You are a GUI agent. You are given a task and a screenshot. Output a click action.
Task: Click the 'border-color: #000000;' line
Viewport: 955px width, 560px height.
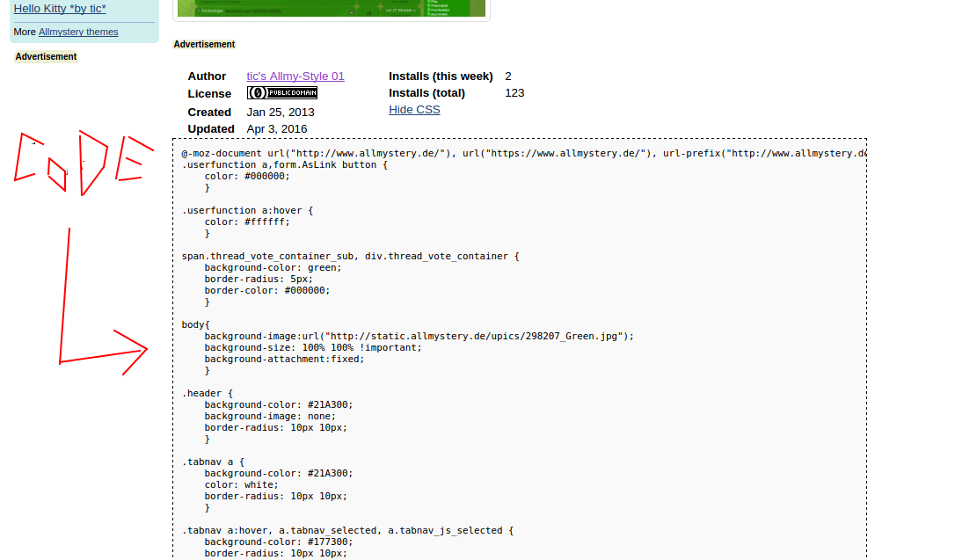coord(267,291)
